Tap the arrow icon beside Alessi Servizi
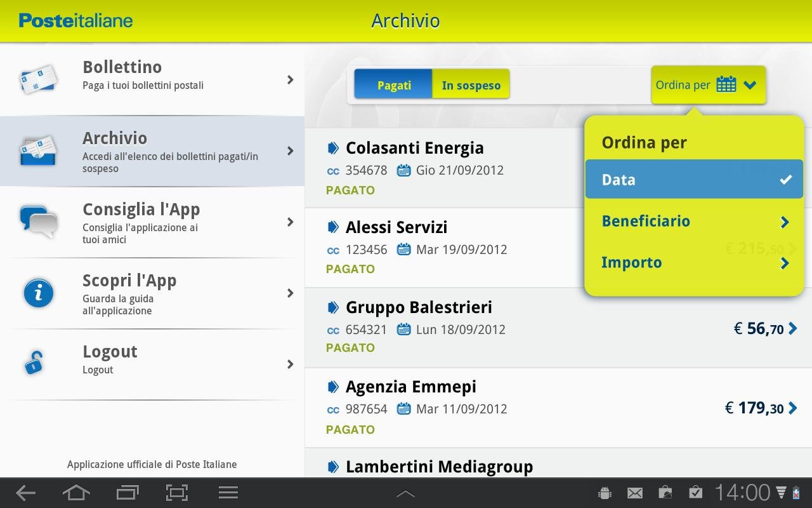This screenshot has height=508, width=812. [x=333, y=227]
